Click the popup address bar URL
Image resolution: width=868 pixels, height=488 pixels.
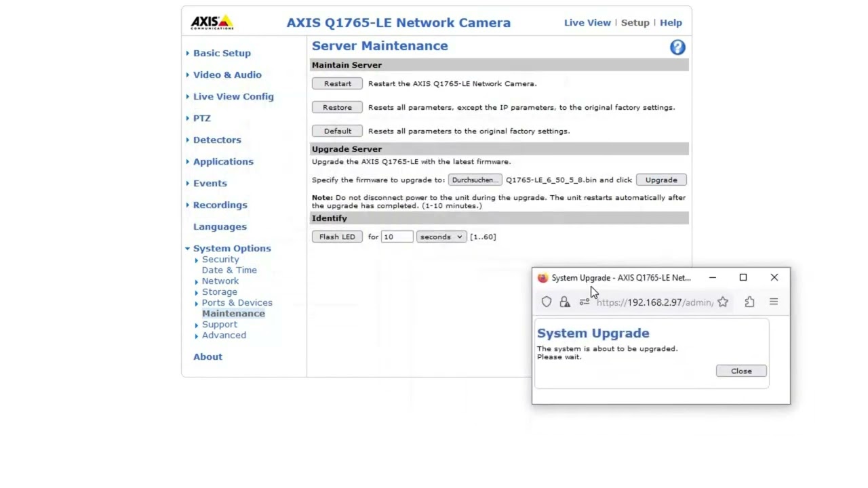point(654,302)
